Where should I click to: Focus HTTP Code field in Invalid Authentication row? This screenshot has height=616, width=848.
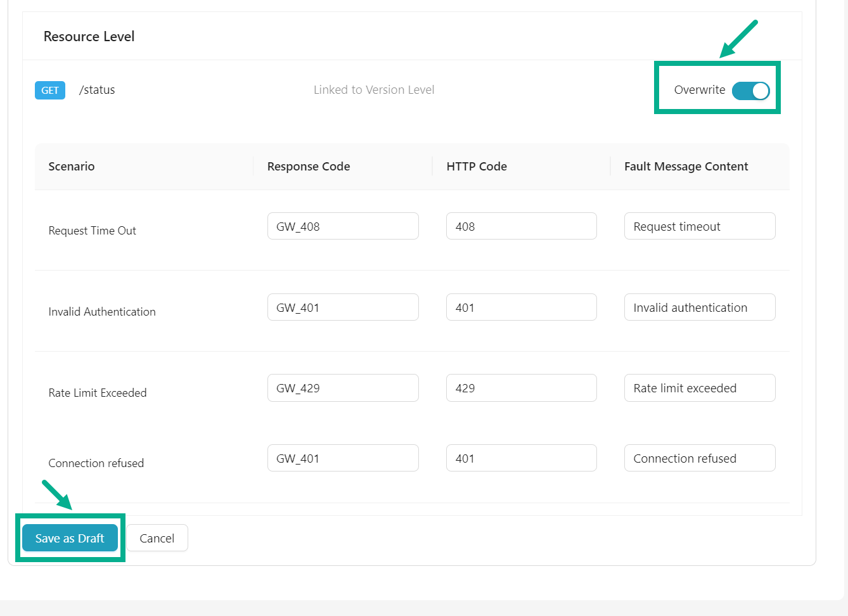tap(521, 307)
